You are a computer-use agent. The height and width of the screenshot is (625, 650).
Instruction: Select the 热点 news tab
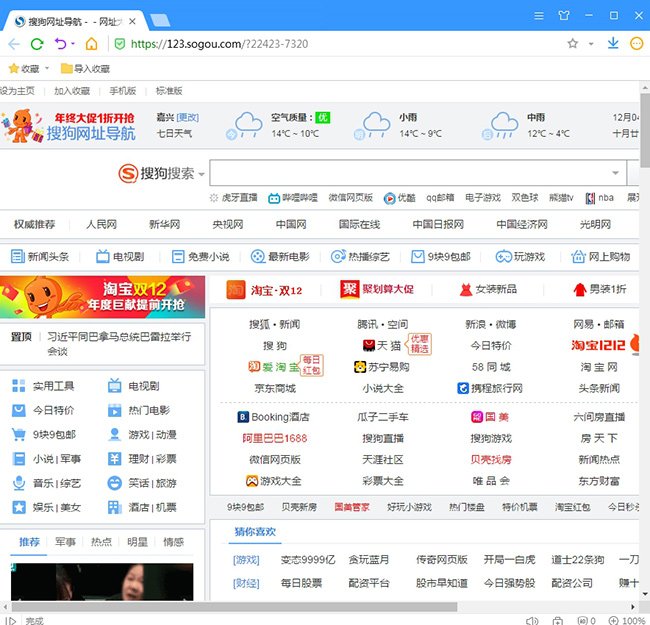[101, 542]
